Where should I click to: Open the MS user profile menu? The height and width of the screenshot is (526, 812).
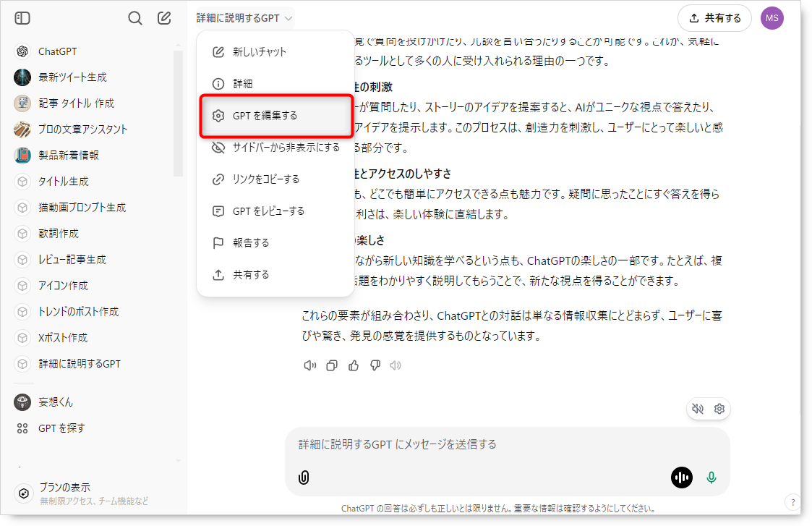[772, 18]
